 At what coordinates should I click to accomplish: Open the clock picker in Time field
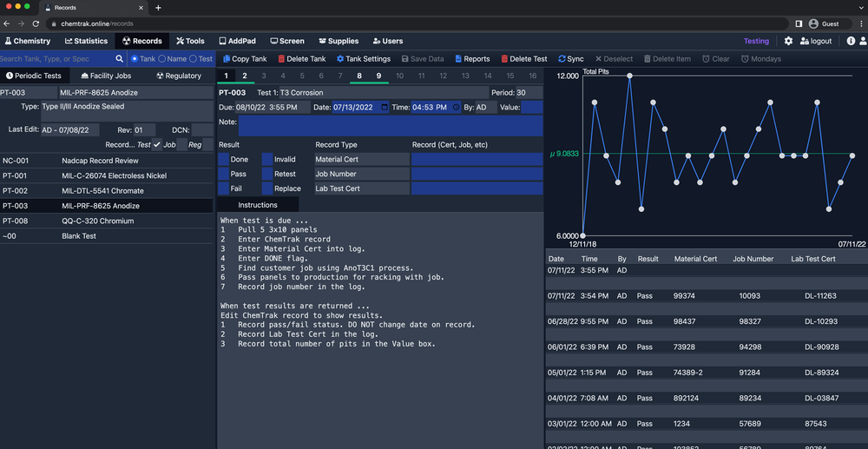tap(457, 108)
